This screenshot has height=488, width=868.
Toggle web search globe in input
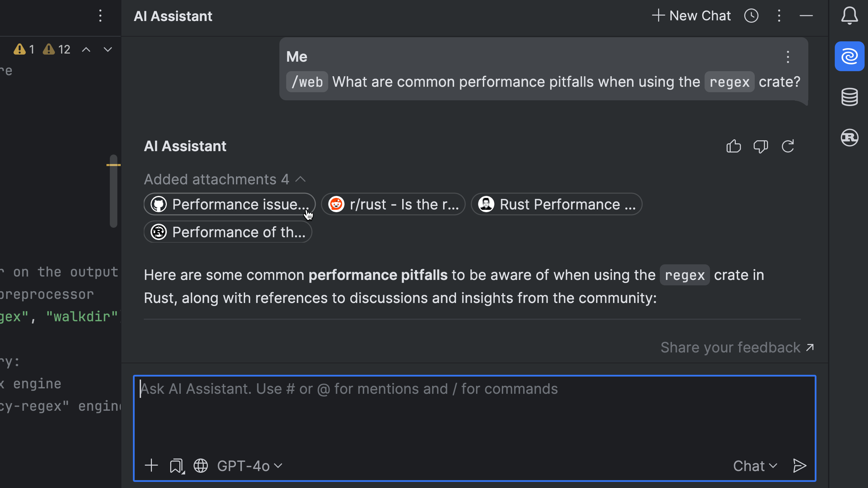(x=200, y=466)
